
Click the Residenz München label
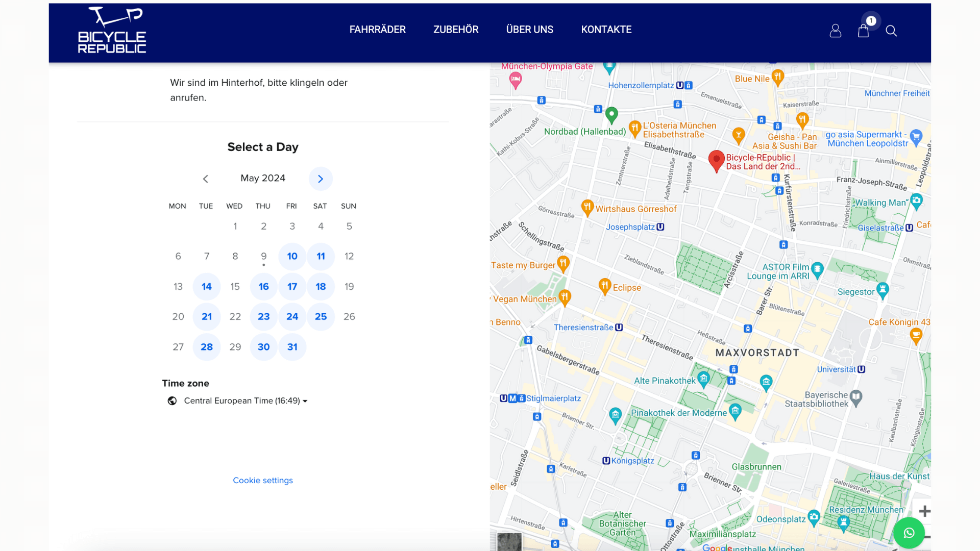(866, 510)
